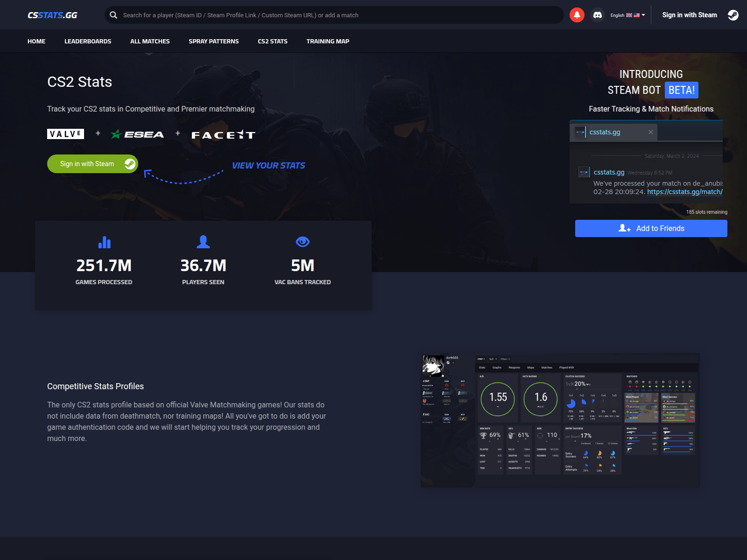
Task: Click Sign in with Steam in header
Action: click(690, 15)
